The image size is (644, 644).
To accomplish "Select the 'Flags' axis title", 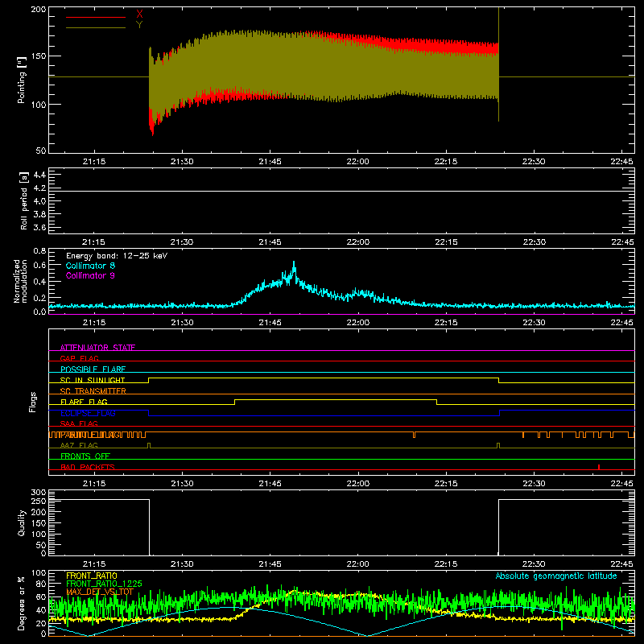I will point(33,402).
